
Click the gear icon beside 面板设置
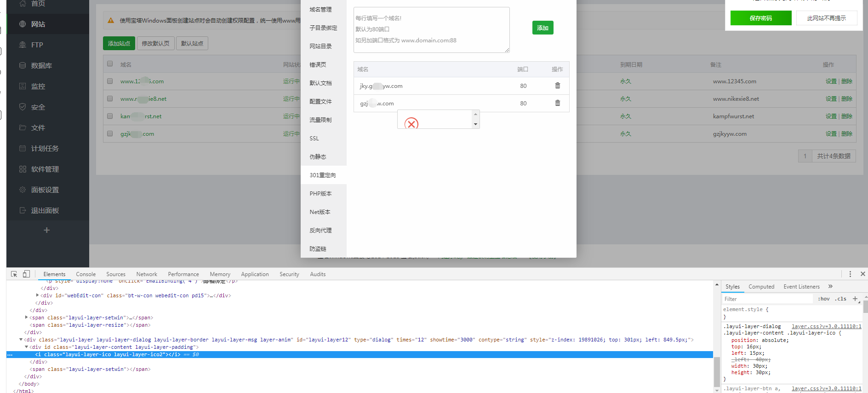pyautogui.click(x=23, y=190)
